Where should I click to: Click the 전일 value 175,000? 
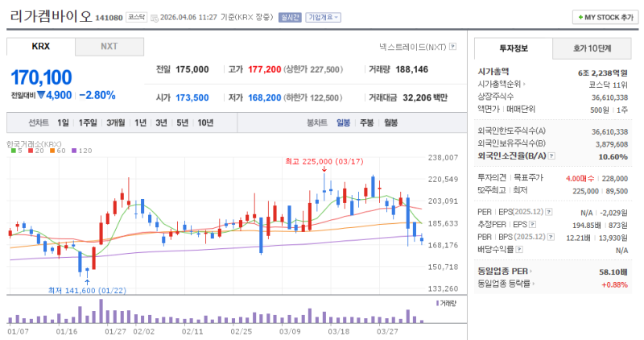192,69
